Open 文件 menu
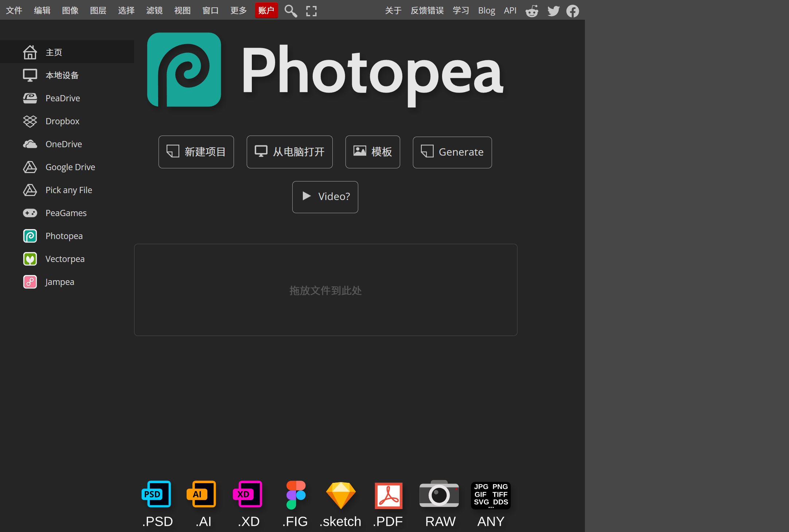This screenshot has height=532, width=789. (x=14, y=10)
